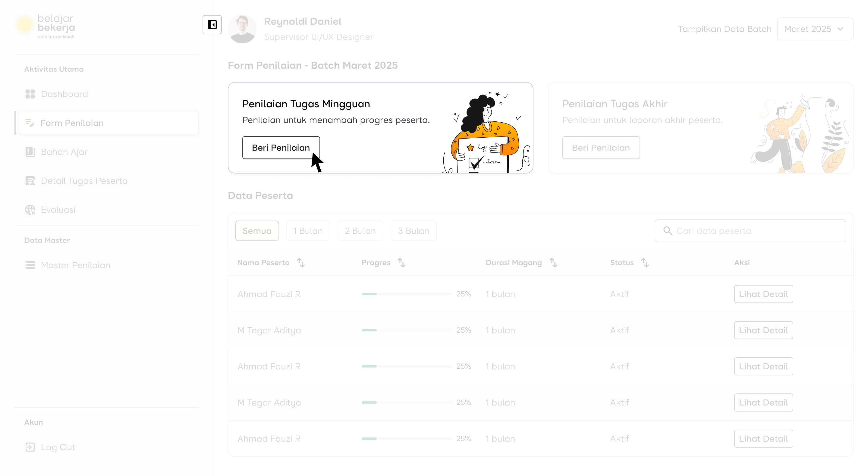Click Beri Penilaian under Tugas Mingguan

click(281, 148)
